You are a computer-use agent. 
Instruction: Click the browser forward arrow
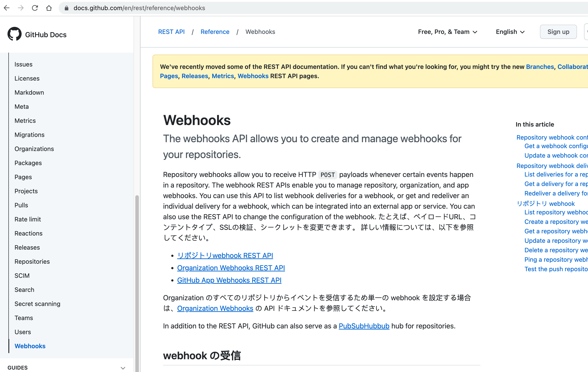21,8
